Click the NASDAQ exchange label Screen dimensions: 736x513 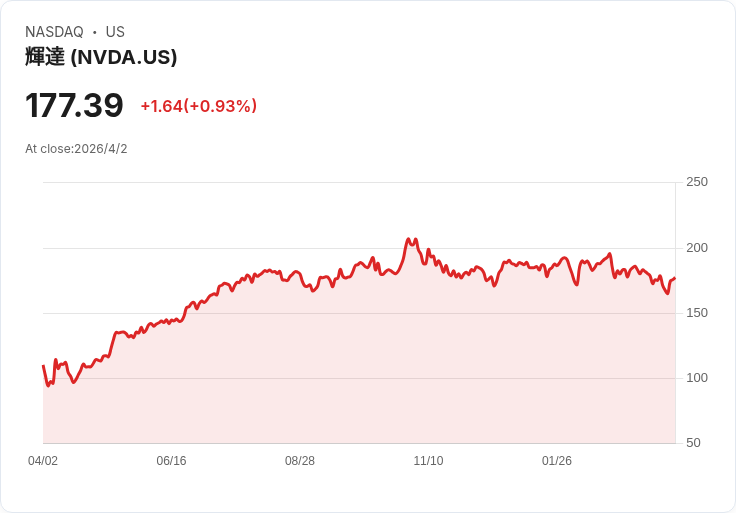point(54,32)
